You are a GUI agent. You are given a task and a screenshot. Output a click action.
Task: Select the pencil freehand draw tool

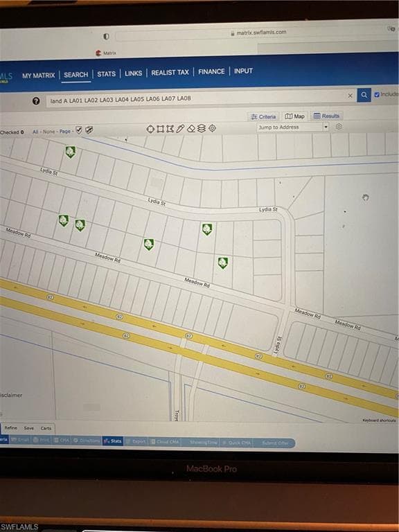point(181,129)
